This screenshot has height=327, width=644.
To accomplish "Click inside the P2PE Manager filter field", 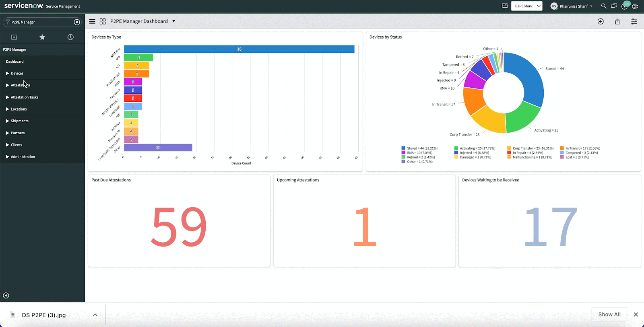I will tap(42, 22).
